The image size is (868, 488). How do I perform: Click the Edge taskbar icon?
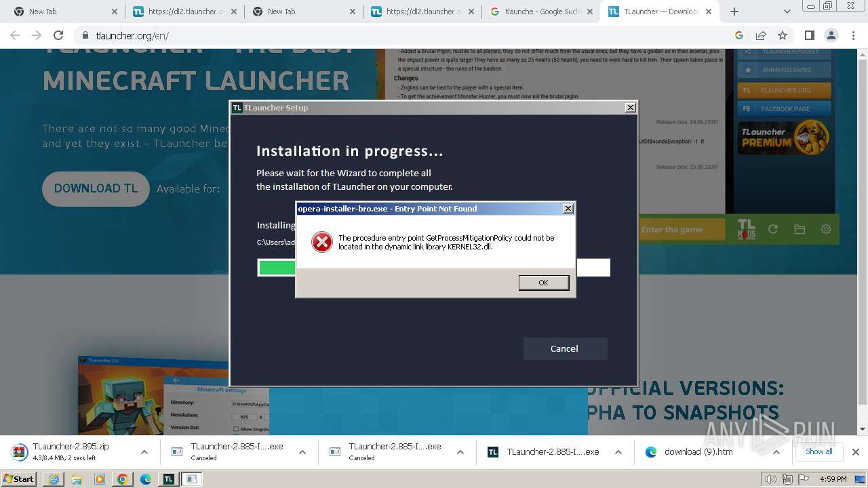(x=145, y=479)
